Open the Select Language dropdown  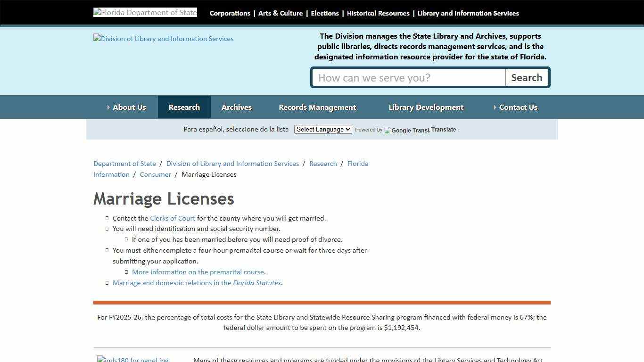(x=322, y=129)
